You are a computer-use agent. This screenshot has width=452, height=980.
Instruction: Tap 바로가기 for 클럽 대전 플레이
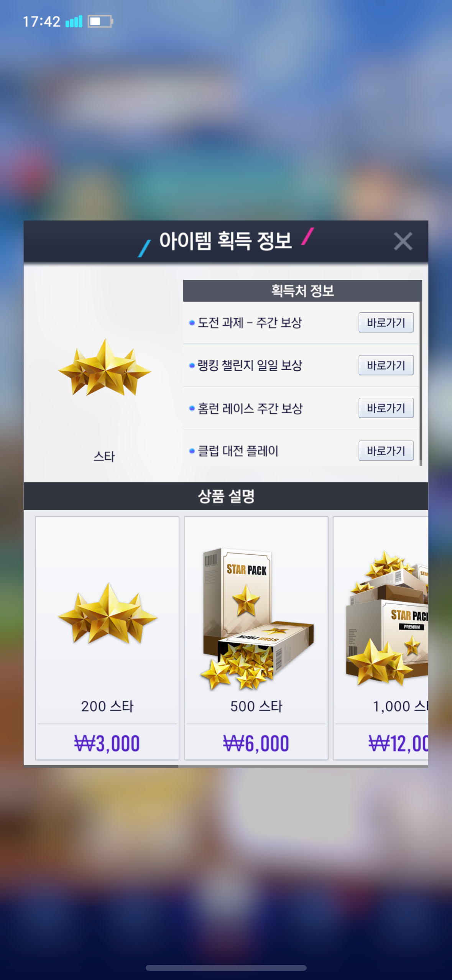[x=386, y=451]
